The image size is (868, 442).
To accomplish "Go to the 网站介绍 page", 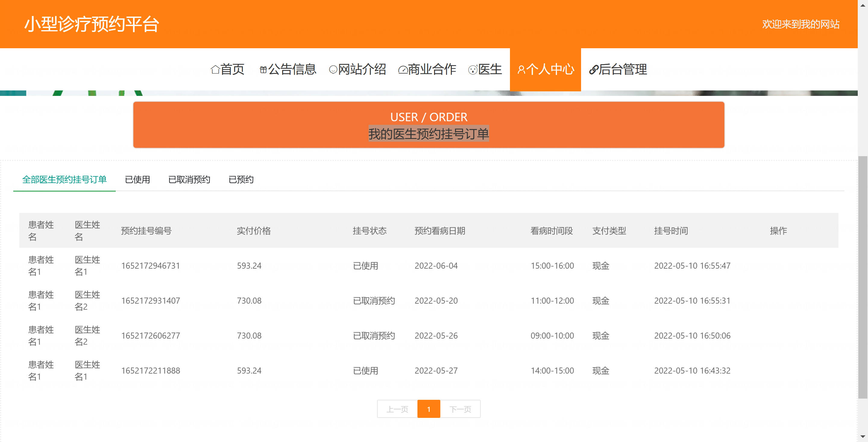I will pyautogui.click(x=357, y=69).
